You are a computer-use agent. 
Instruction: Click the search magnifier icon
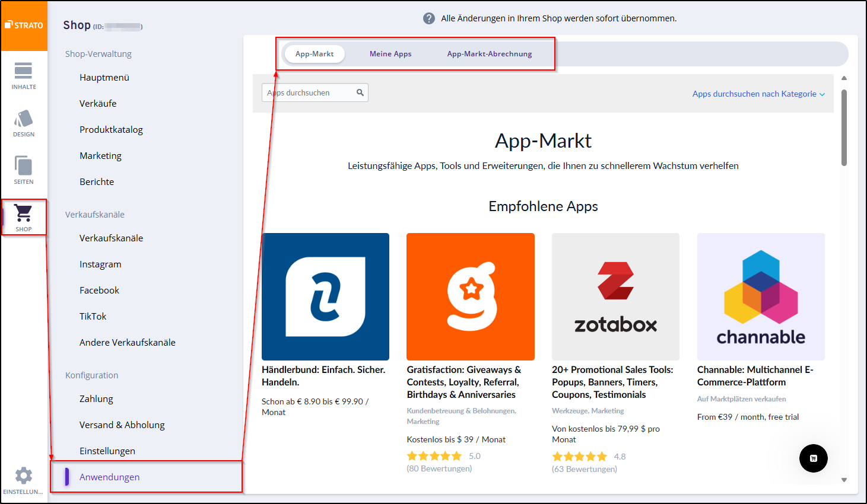point(360,92)
